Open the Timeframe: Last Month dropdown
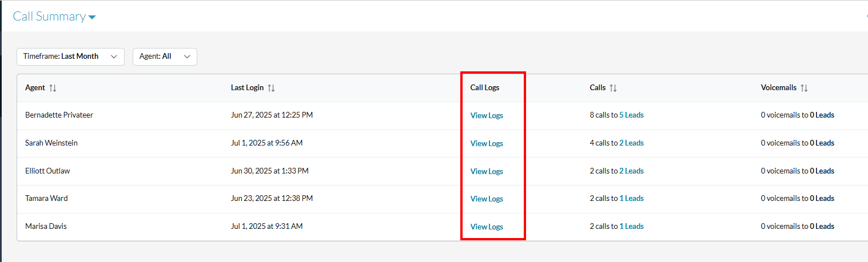 click(x=70, y=57)
